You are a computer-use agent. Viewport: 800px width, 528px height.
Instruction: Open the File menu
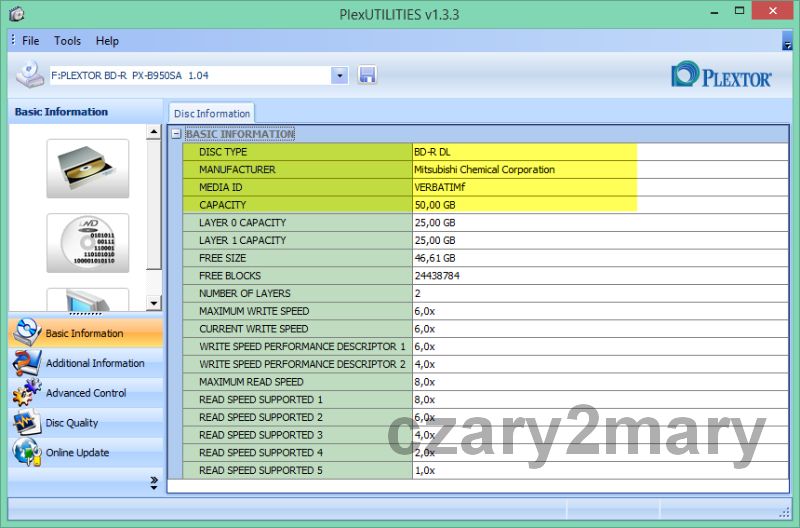pos(31,41)
